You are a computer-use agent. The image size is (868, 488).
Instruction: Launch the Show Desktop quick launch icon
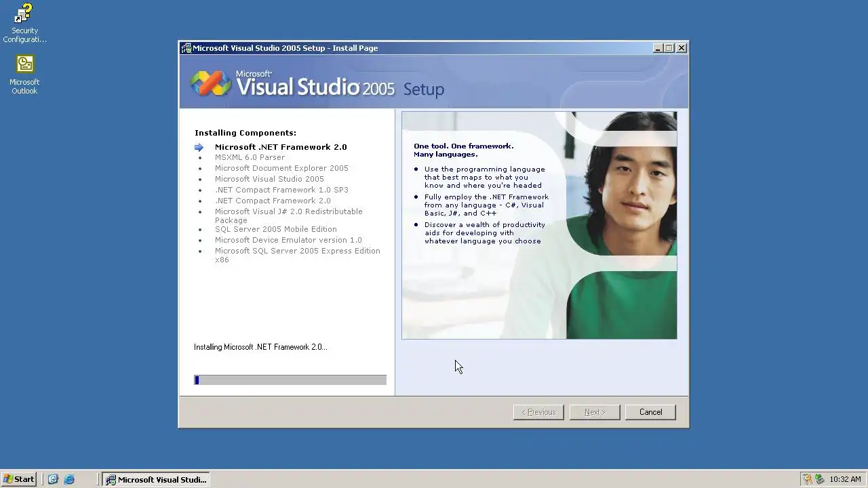pos(53,479)
